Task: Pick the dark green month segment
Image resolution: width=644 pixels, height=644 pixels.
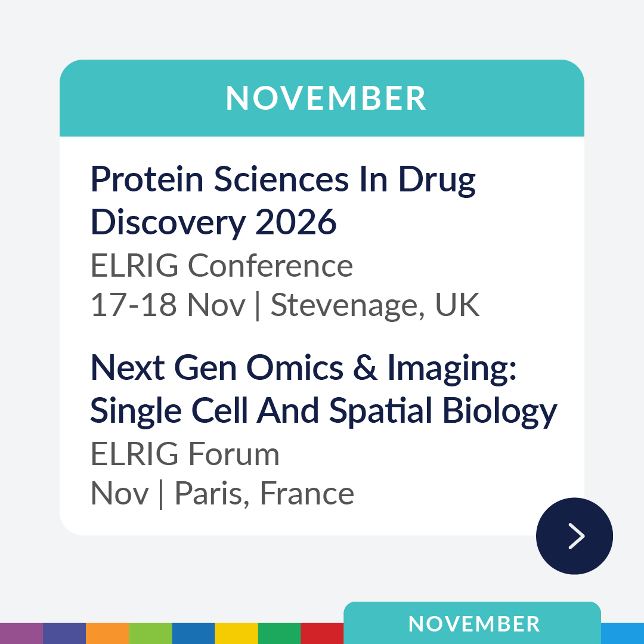Action: (x=279, y=633)
